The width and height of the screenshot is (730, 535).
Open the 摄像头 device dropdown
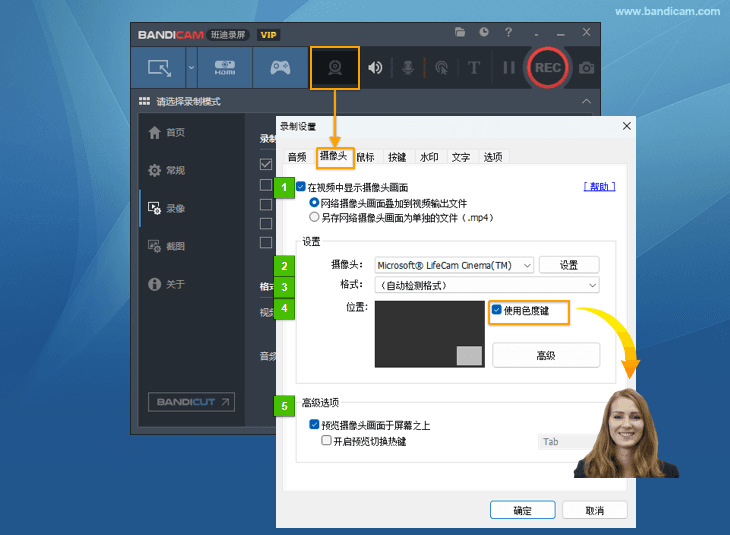coord(454,265)
